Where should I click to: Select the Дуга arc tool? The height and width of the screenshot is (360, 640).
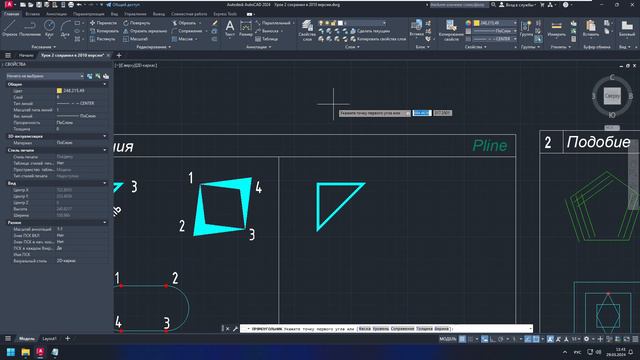pyautogui.click(x=65, y=29)
